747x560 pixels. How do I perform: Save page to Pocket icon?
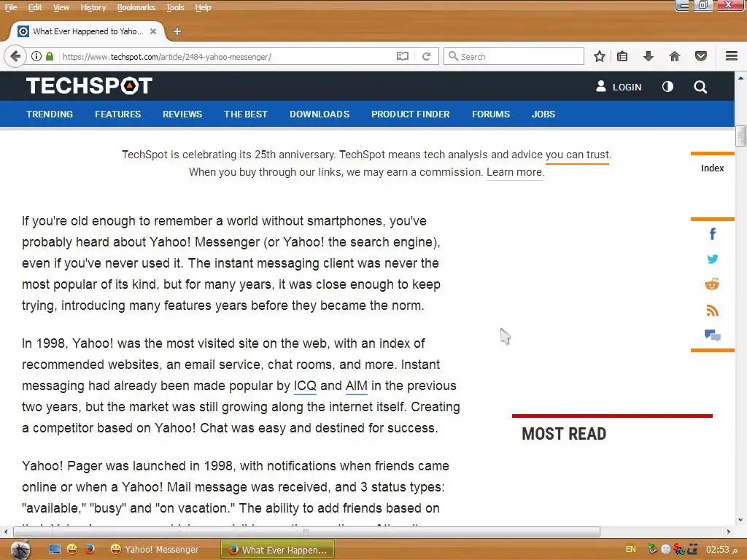[701, 56]
